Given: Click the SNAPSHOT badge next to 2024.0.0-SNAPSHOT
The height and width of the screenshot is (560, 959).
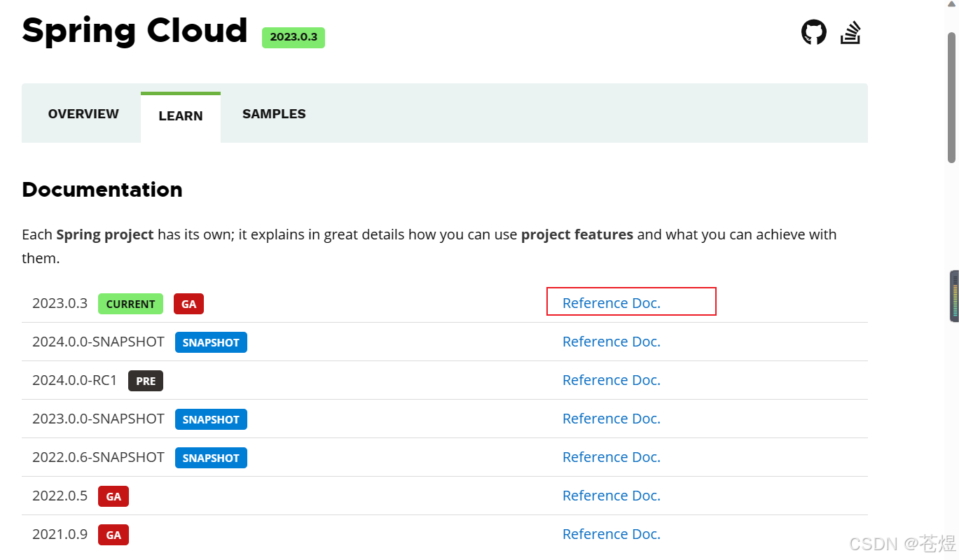Looking at the screenshot, I should (x=211, y=342).
